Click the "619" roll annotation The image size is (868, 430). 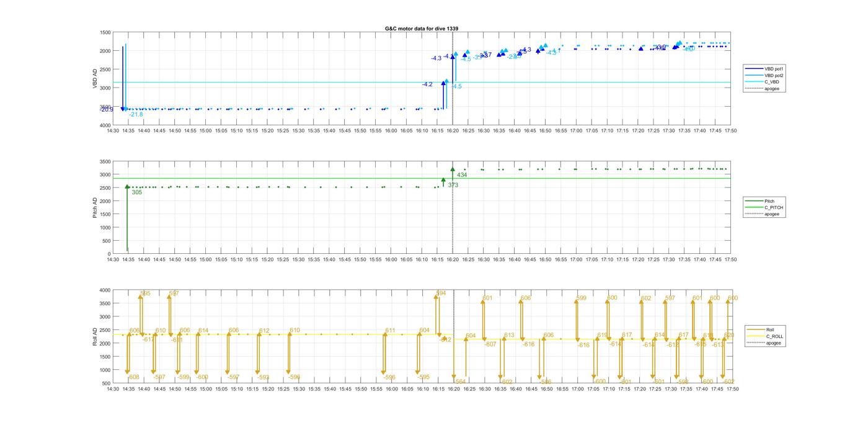click(x=602, y=335)
